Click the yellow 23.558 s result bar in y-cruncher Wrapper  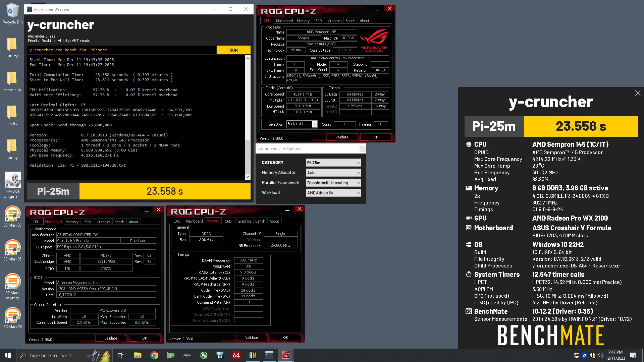tap(165, 191)
